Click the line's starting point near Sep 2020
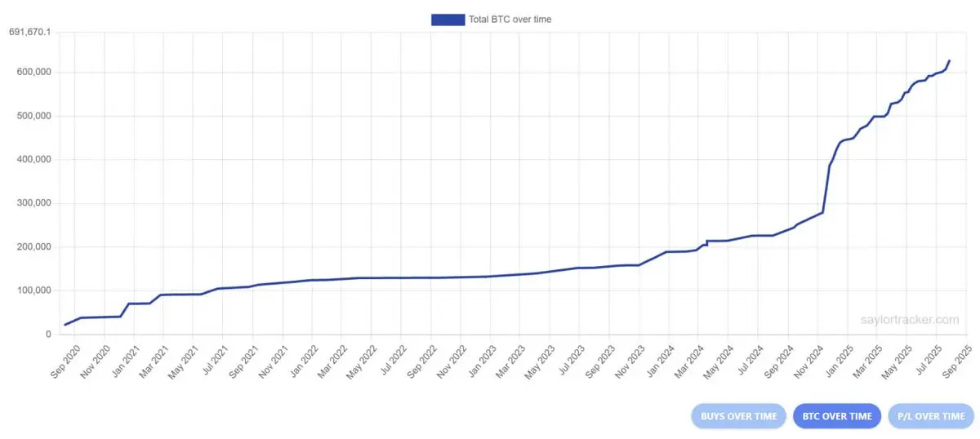The height and width of the screenshot is (439, 980). click(65, 325)
